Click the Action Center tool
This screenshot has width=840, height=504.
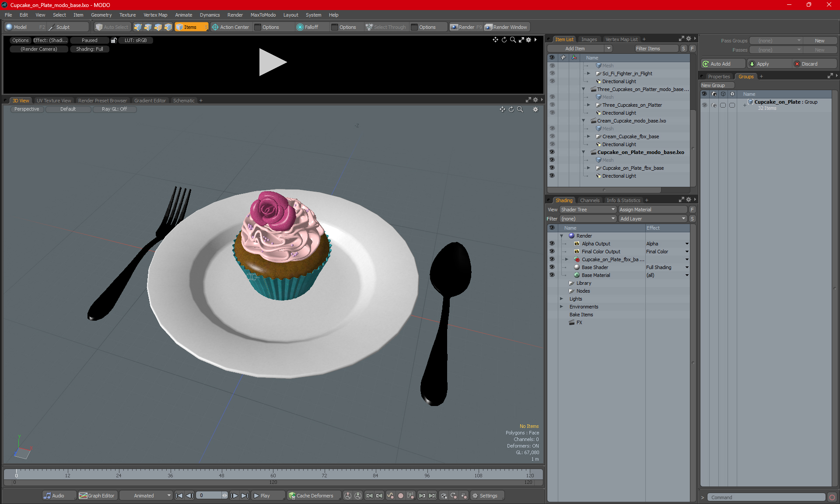tap(231, 27)
